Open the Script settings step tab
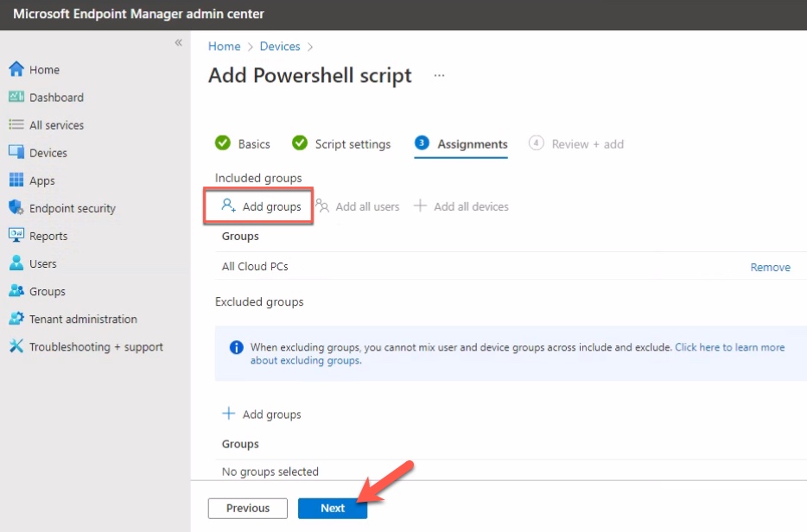 pos(341,143)
